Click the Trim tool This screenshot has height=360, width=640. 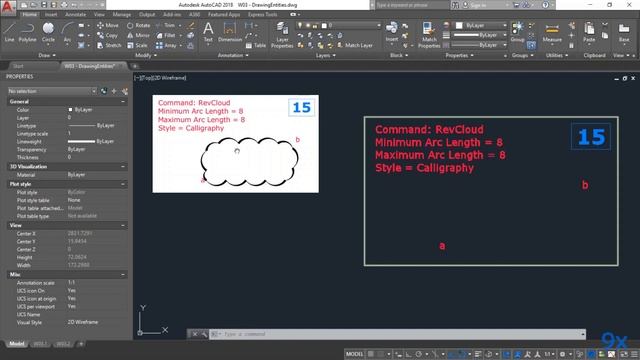(166, 25)
